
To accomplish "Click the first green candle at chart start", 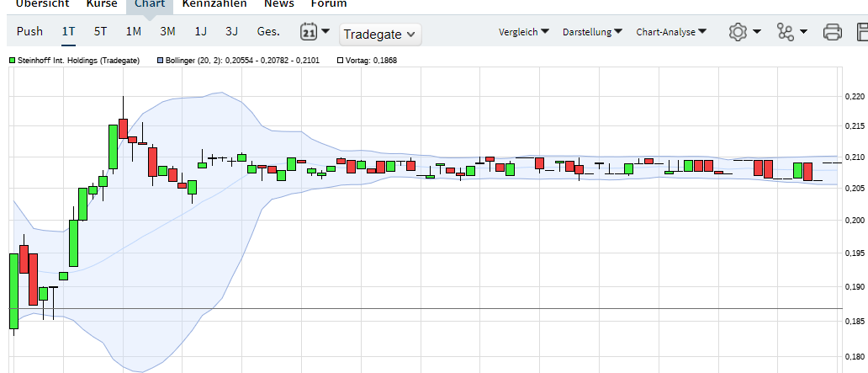I will click(13, 291).
